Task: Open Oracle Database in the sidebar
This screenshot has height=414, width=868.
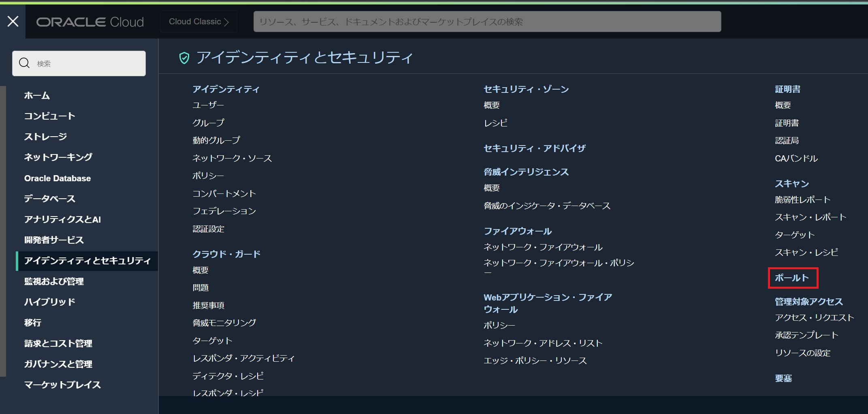Action: (x=58, y=178)
